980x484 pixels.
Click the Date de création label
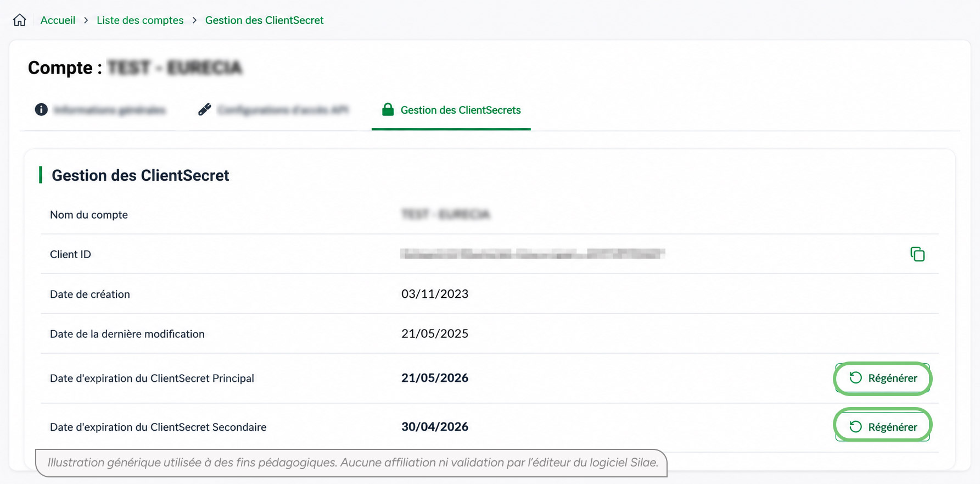point(90,294)
